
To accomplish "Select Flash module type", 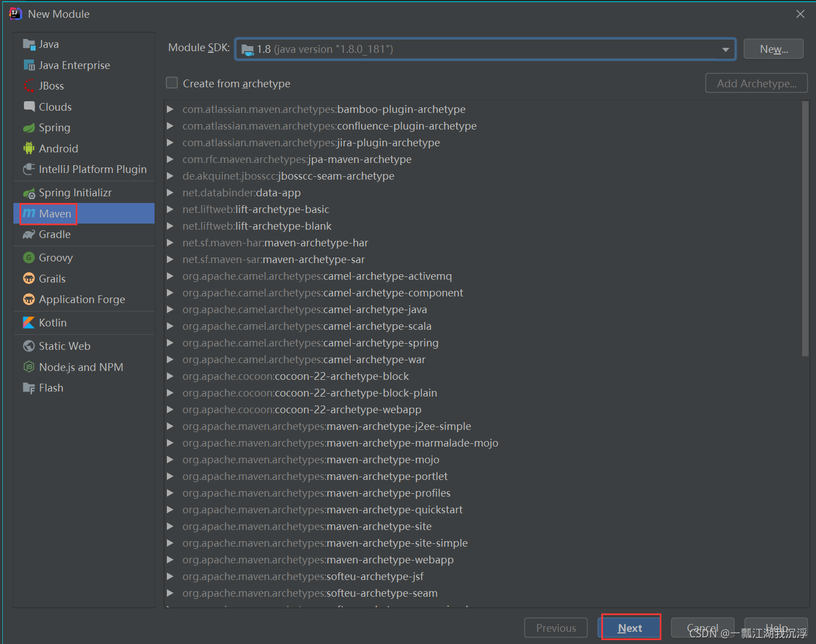I will tap(84, 388).
